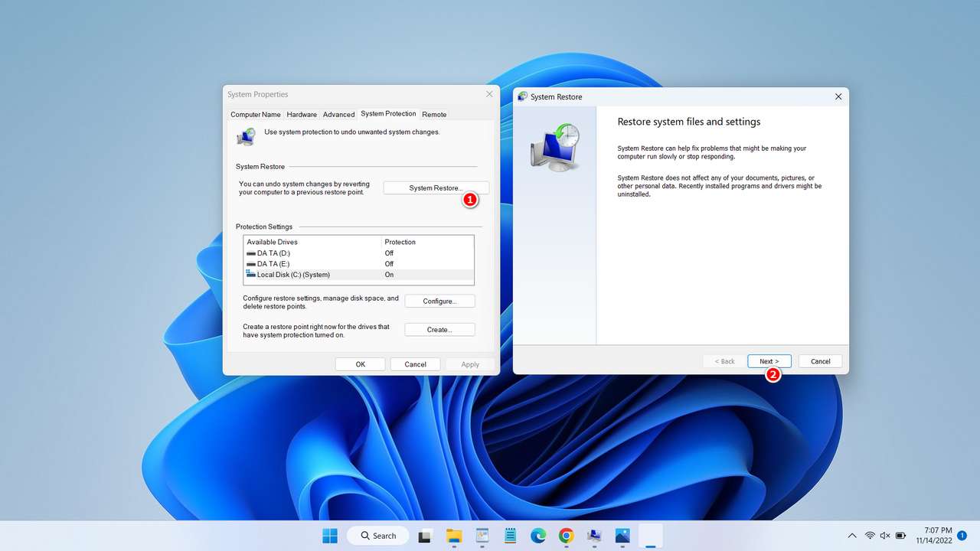This screenshot has height=551, width=980.
Task: Click the Configure button for restore settings
Action: click(439, 301)
